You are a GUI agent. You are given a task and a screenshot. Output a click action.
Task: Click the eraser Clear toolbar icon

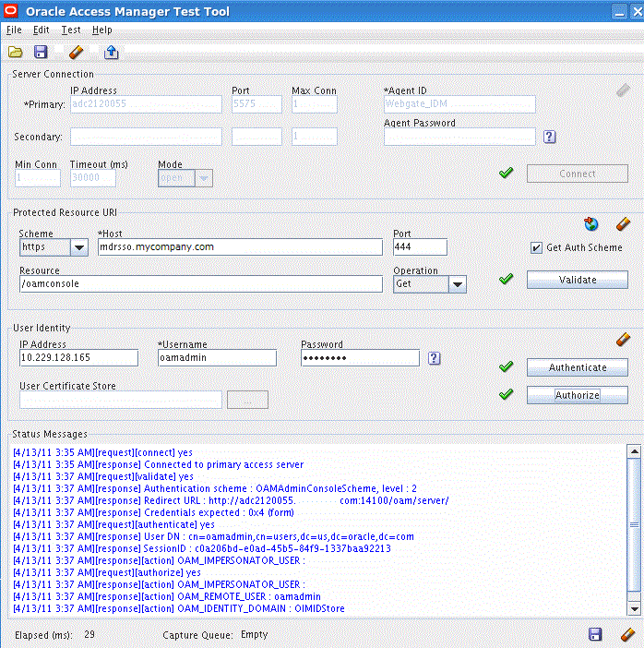(x=76, y=52)
